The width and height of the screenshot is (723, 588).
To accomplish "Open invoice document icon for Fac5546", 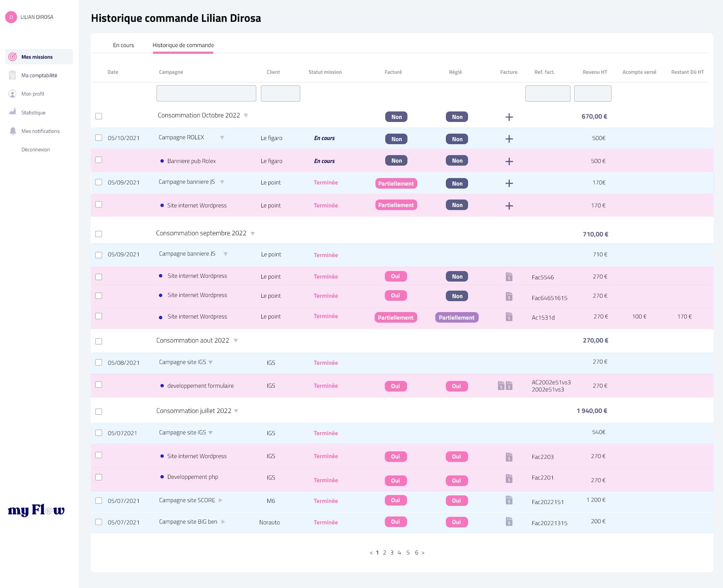I will [x=509, y=277].
